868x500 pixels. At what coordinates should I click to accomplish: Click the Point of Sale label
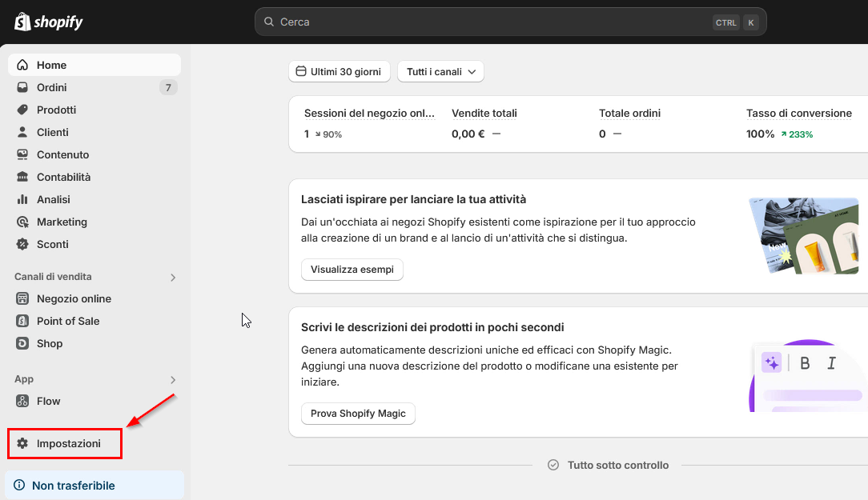[68, 321]
